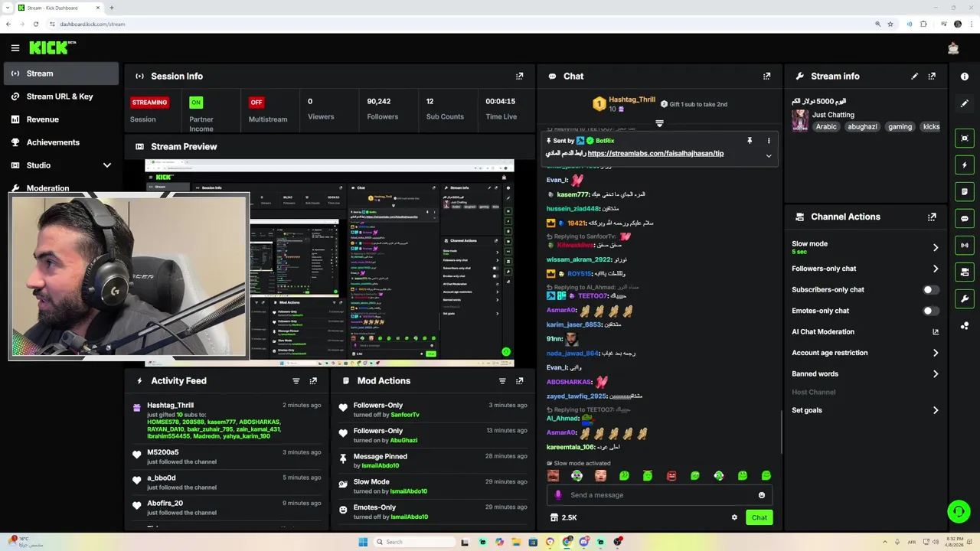Insert the red angry face emote
This screenshot has width=980, height=551.
671,476
